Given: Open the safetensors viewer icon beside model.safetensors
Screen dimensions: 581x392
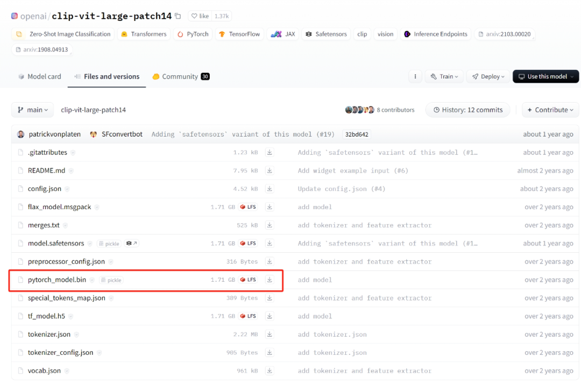Looking at the screenshot, I should (x=132, y=244).
